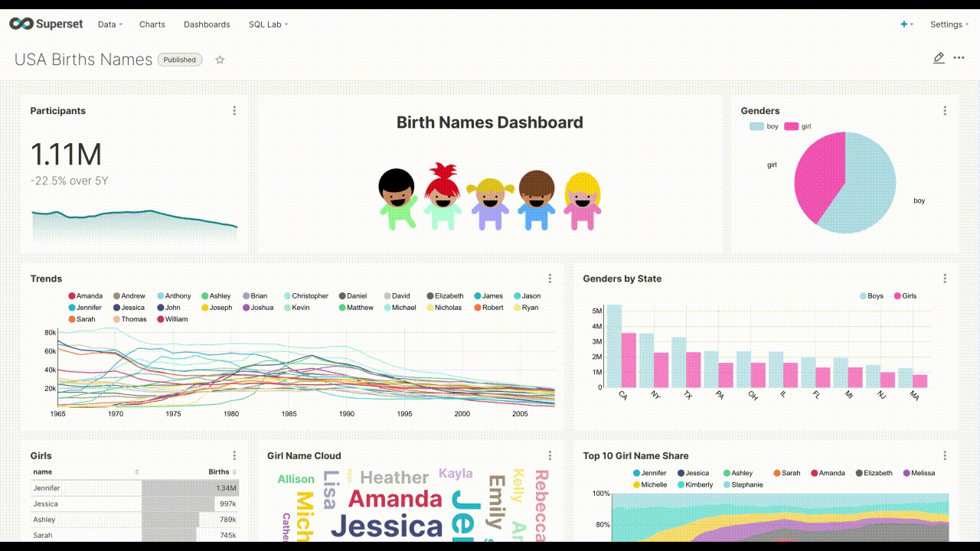Open the Data dropdown menu

pos(109,24)
